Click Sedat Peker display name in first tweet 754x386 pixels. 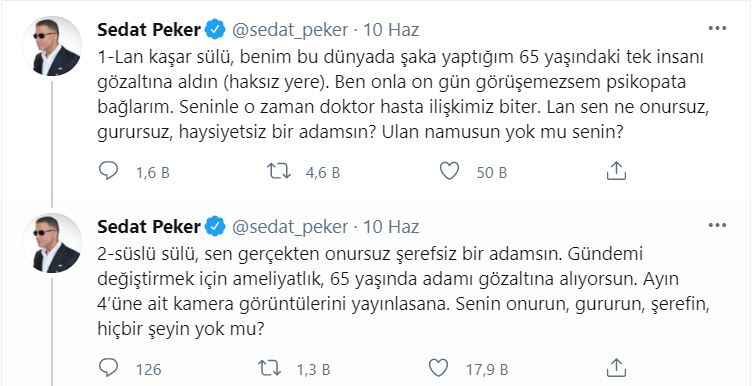click(x=149, y=30)
